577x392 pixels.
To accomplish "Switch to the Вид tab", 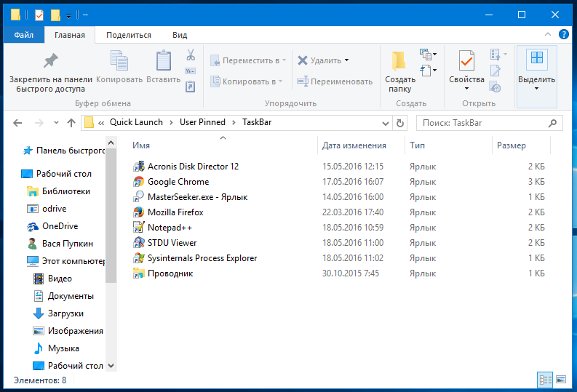I will pyautogui.click(x=180, y=35).
